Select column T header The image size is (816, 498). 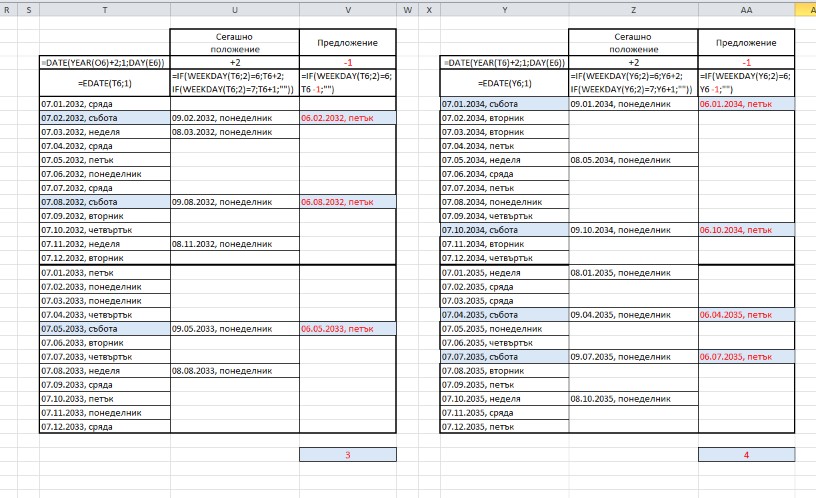tap(105, 9)
